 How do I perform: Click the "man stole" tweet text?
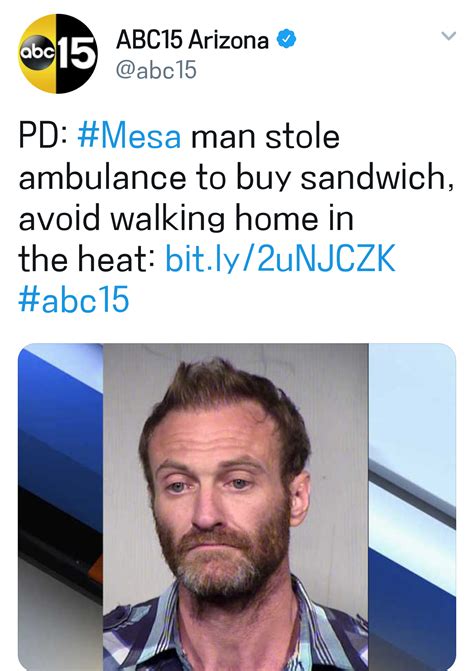click(265, 137)
